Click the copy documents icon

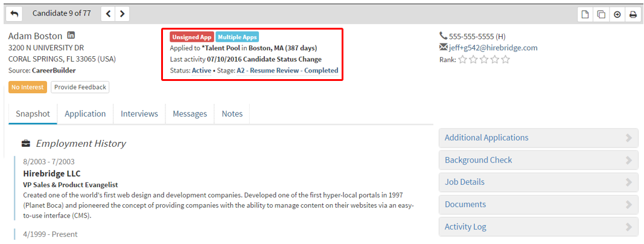point(601,14)
